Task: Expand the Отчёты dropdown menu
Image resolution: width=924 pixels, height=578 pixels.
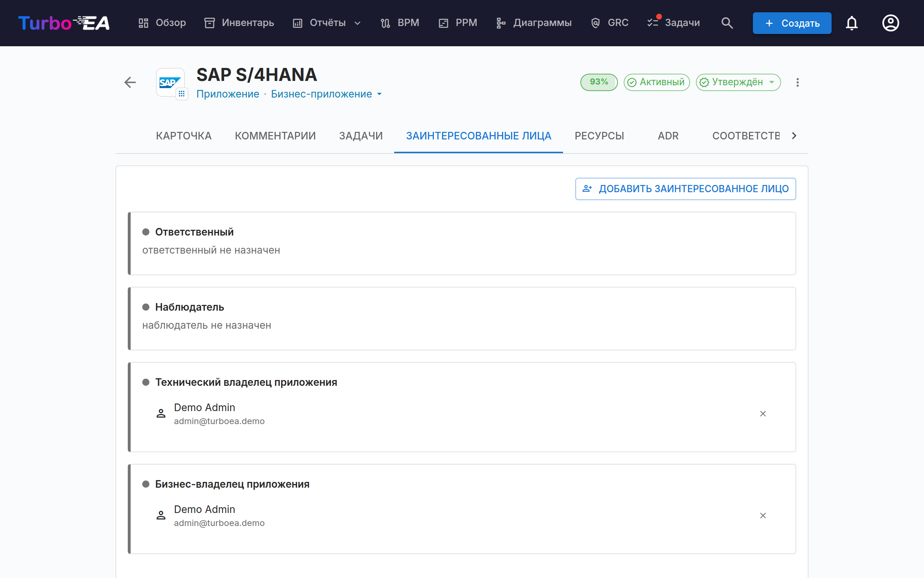Action: [x=327, y=23]
